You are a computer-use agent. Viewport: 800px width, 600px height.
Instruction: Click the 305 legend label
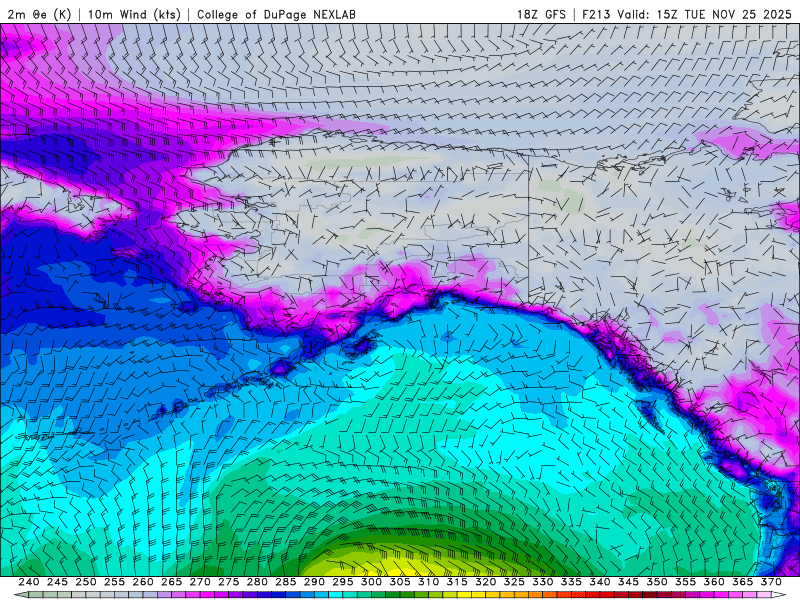(x=400, y=582)
